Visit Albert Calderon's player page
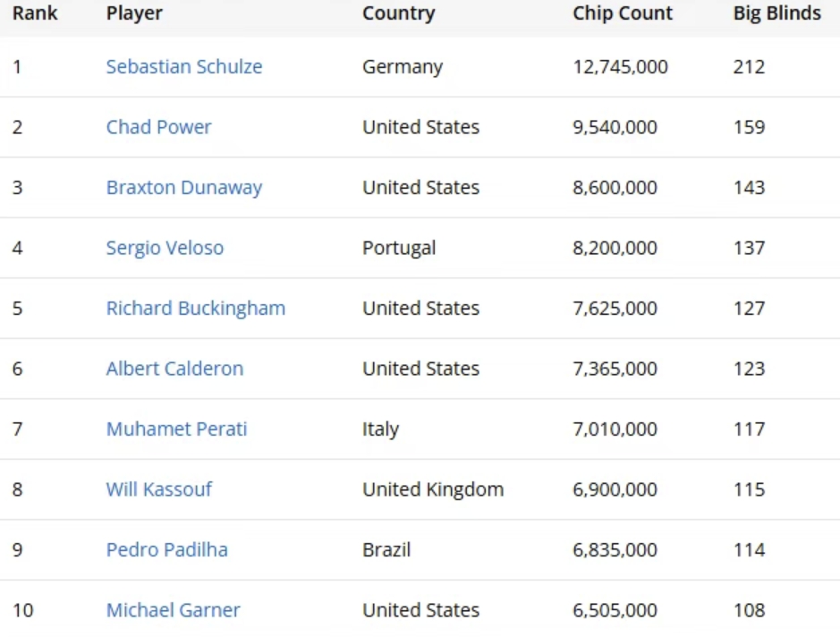Screen dimensions: 840x637 (174, 369)
